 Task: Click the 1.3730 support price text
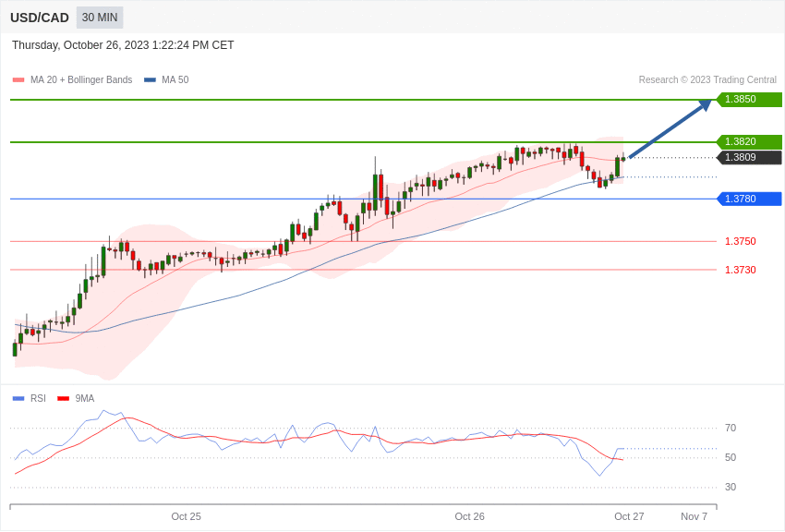pyautogui.click(x=741, y=270)
